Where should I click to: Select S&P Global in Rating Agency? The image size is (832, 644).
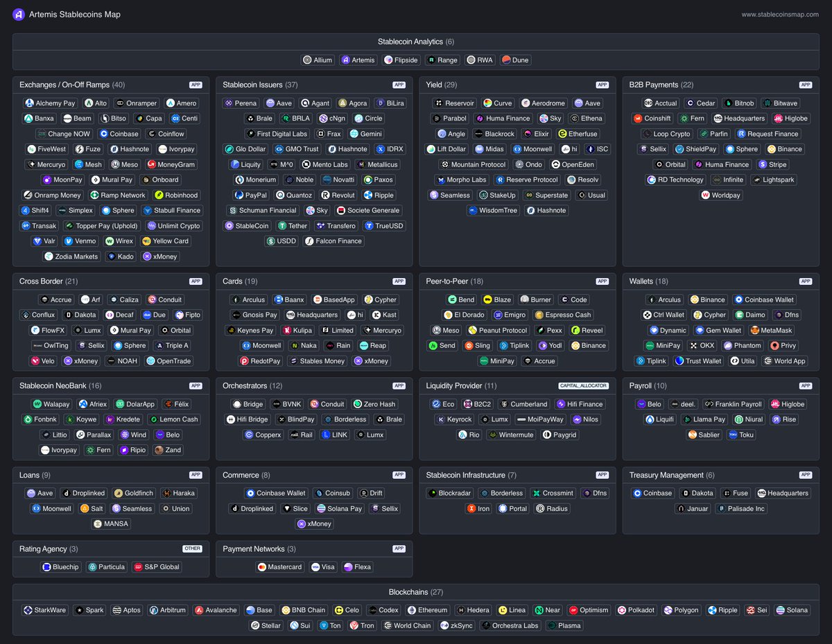pos(157,566)
